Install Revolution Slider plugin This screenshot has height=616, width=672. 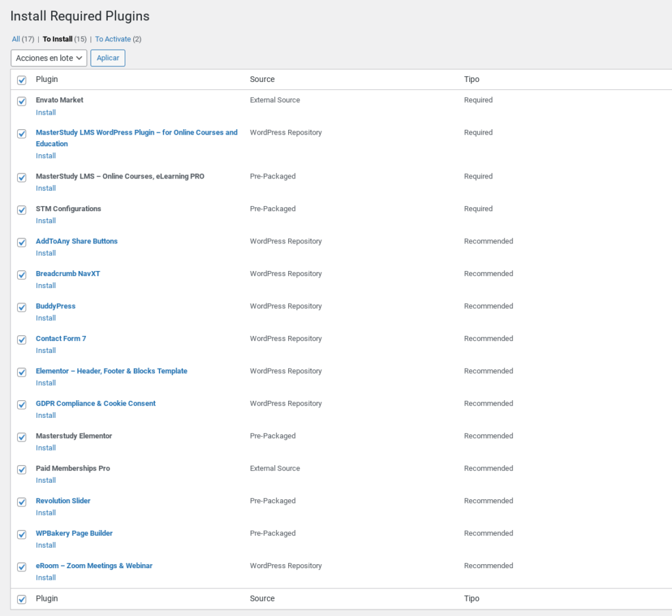pyautogui.click(x=46, y=513)
